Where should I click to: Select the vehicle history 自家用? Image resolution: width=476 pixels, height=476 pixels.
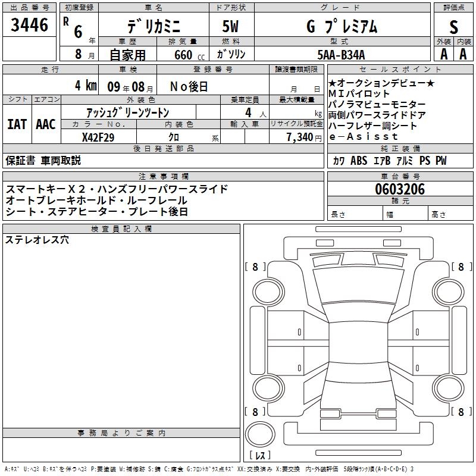[127, 55]
